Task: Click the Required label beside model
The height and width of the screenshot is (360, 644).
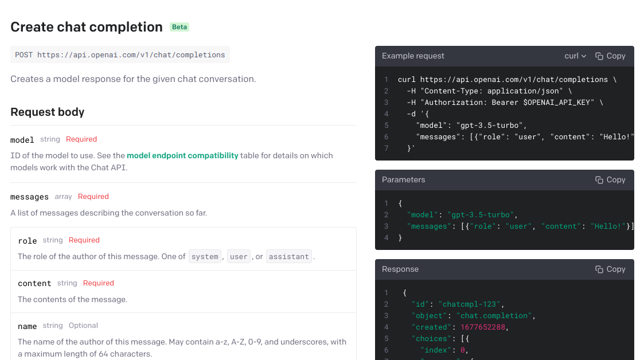Action: 81,139
